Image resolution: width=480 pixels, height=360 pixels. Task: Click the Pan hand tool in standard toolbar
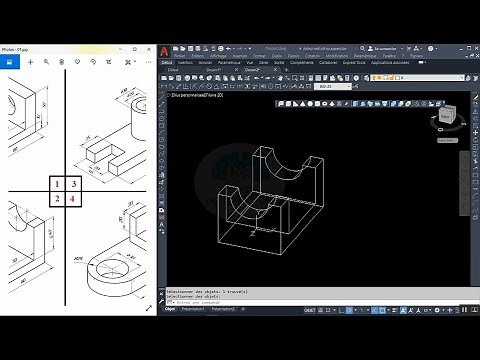pyautogui.click(x=280, y=78)
